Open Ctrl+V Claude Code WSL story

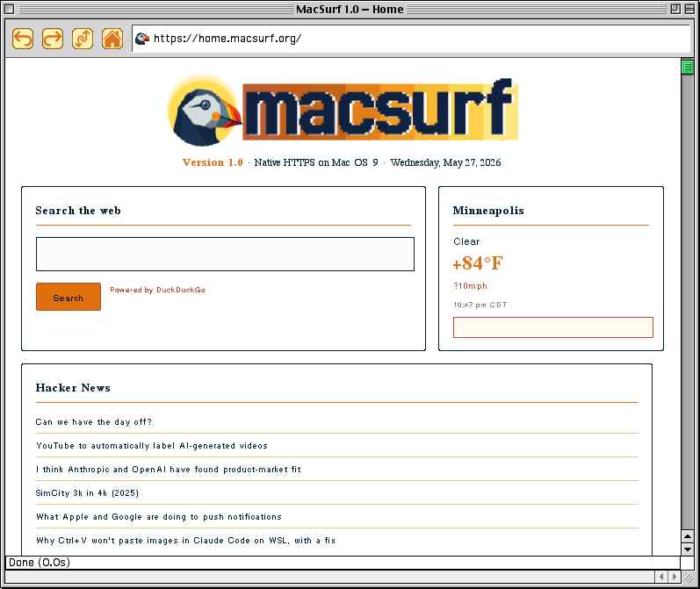point(185,540)
